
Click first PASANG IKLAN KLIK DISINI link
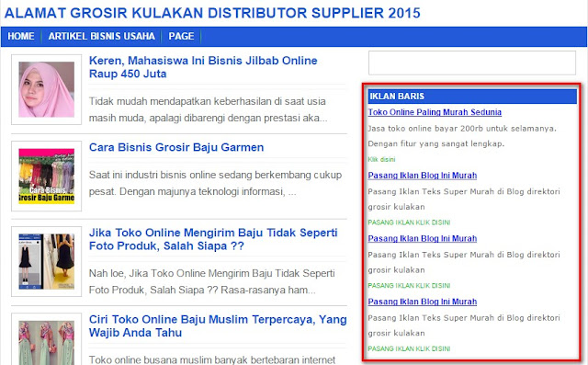click(409, 222)
